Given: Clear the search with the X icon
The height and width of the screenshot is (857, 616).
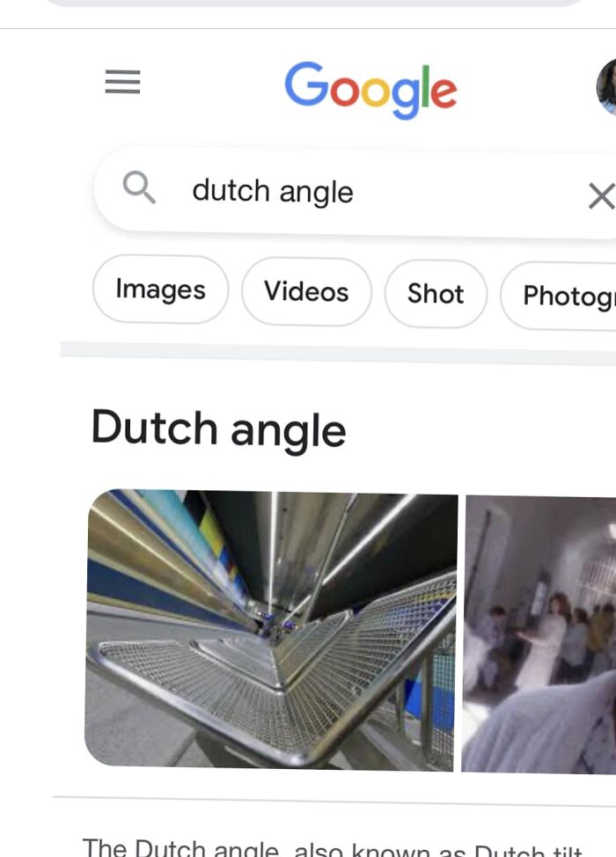Looking at the screenshot, I should 601,196.
